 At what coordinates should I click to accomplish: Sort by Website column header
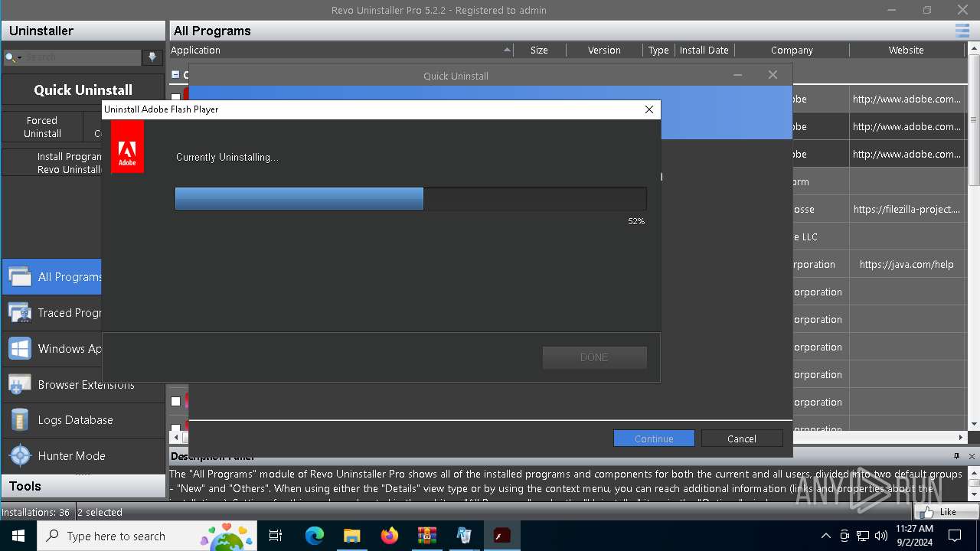pos(906,50)
